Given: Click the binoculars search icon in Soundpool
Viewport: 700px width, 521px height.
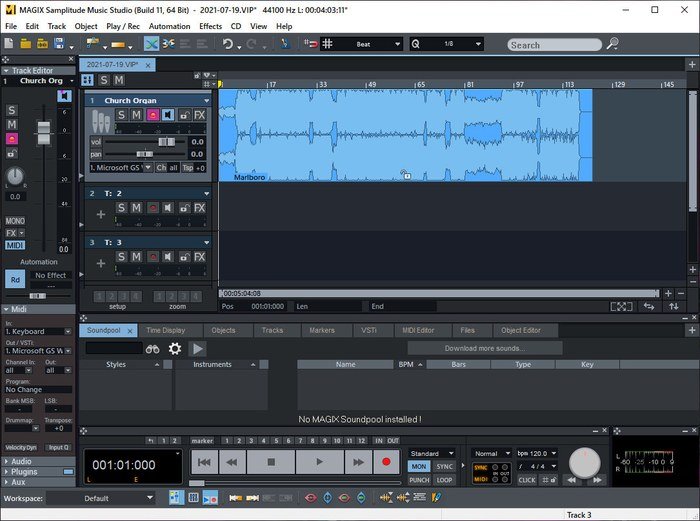Looking at the screenshot, I should click(153, 348).
